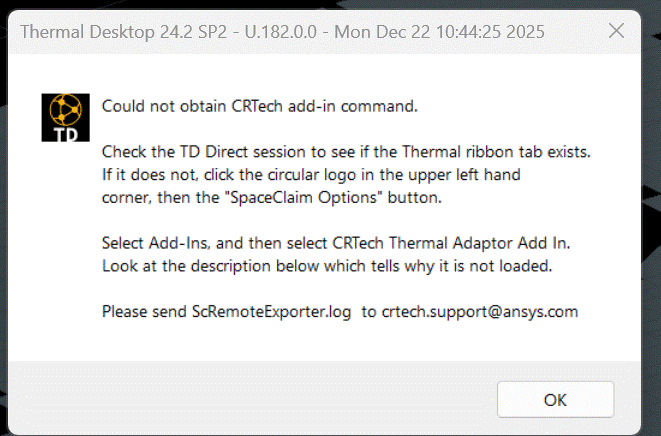The image size is (661, 436).
Task: Click the "Please send" text
Action: coord(144,311)
